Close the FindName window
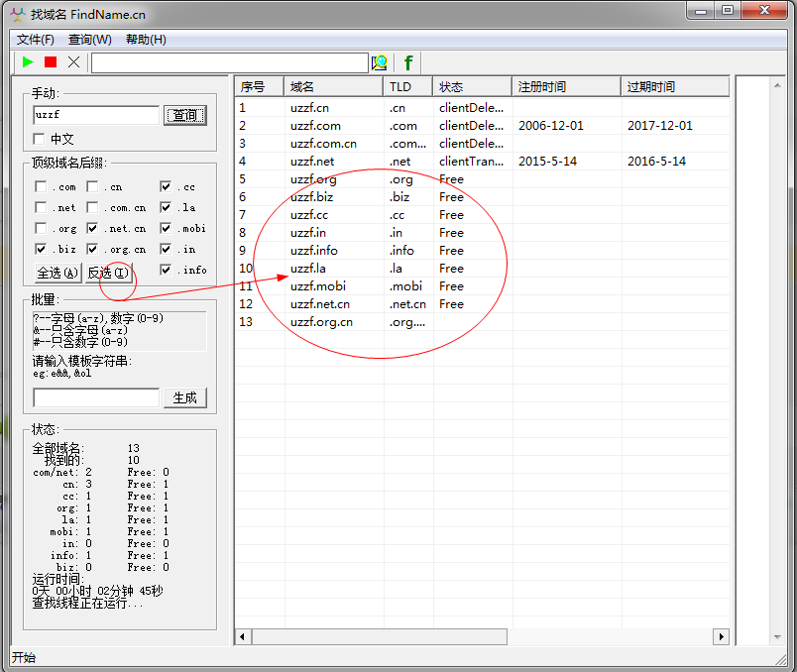797x672 pixels. pyautogui.click(x=764, y=10)
